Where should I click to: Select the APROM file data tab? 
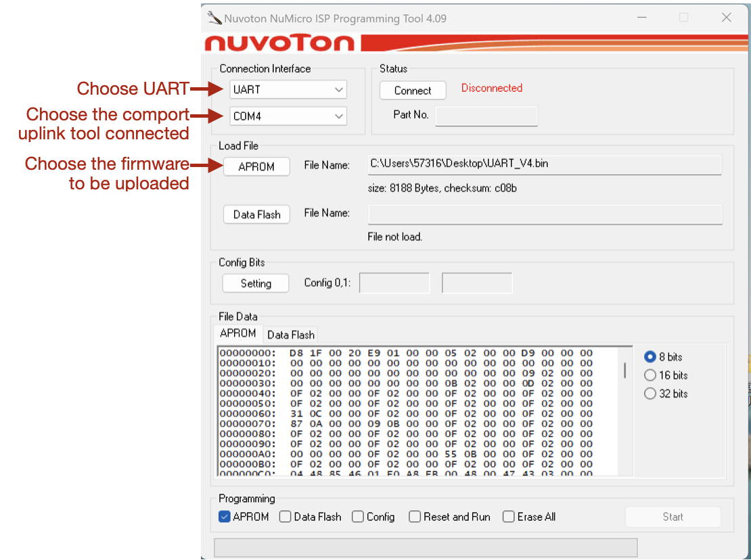(x=238, y=333)
